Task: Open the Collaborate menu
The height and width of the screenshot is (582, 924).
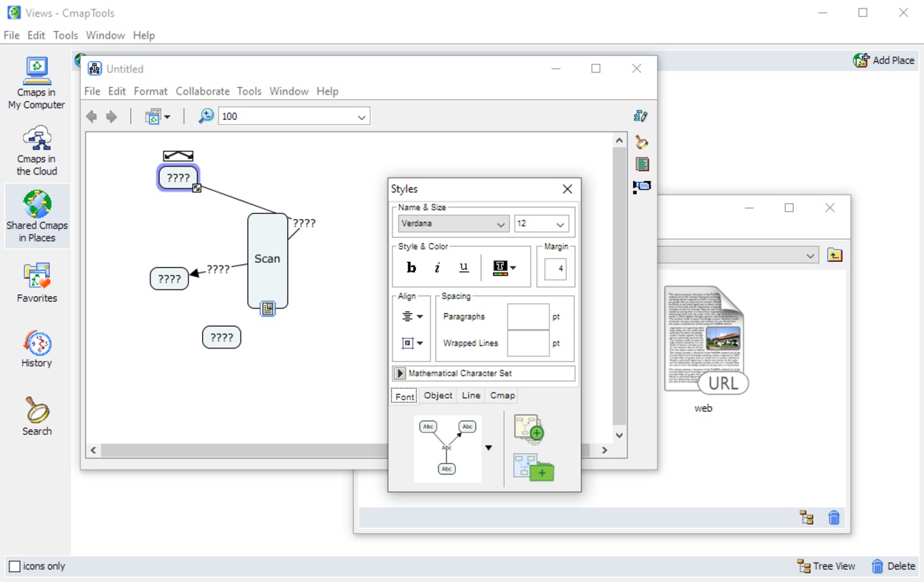Action: pos(202,91)
